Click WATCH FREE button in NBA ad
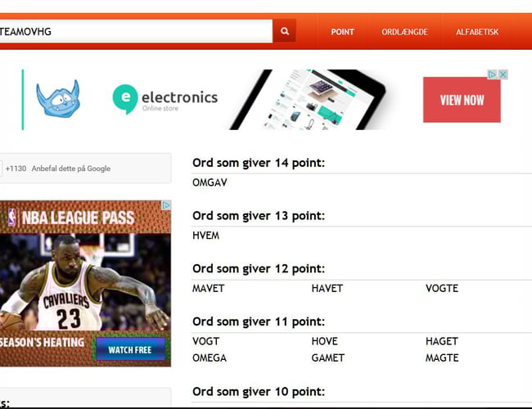The width and height of the screenshot is (532, 409). [x=130, y=349]
